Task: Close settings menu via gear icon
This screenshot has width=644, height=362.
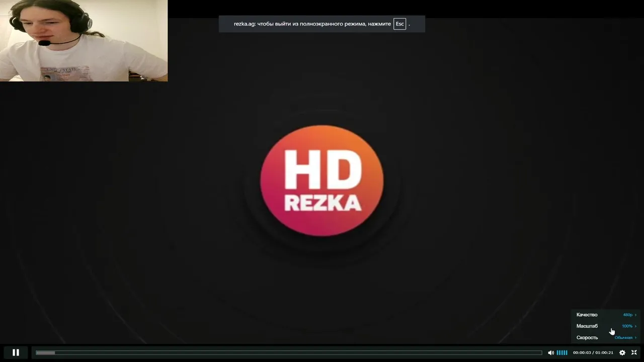Action: (622, 353)
